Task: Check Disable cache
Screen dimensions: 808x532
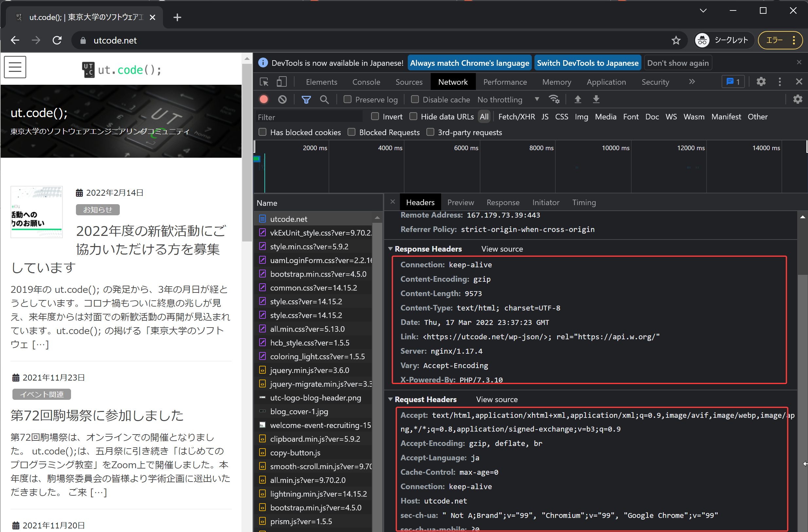Action: 415,99
